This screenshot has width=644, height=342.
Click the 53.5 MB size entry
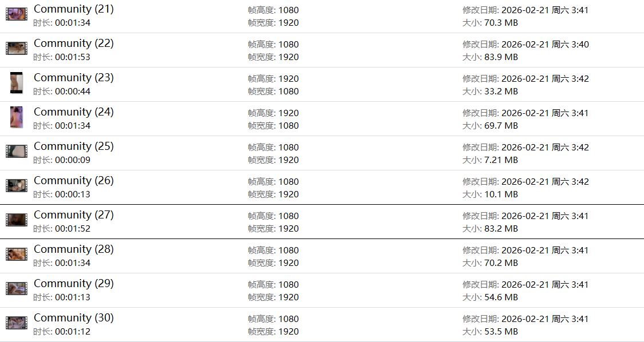(500, 332)
